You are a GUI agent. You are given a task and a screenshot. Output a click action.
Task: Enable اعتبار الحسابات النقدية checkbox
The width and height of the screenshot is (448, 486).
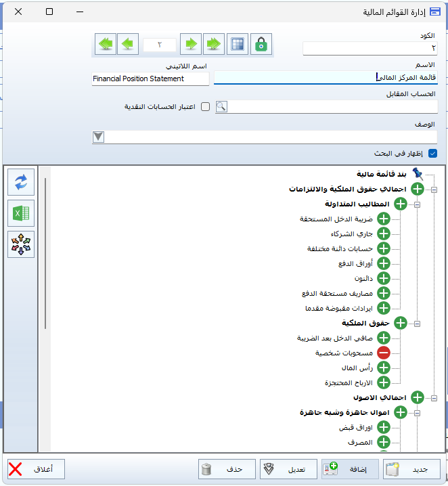206,107
